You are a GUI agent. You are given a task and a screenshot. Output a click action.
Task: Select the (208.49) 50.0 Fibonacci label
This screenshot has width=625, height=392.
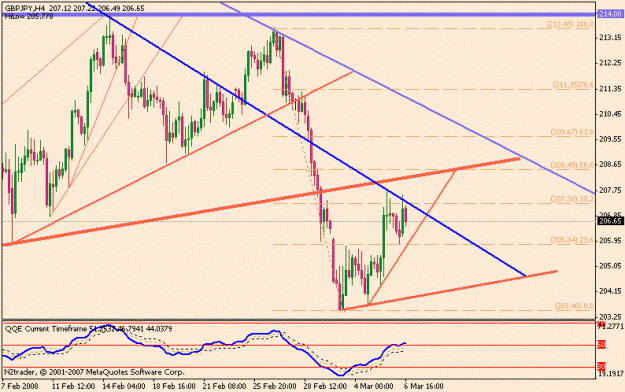click(x=572, y=165)
